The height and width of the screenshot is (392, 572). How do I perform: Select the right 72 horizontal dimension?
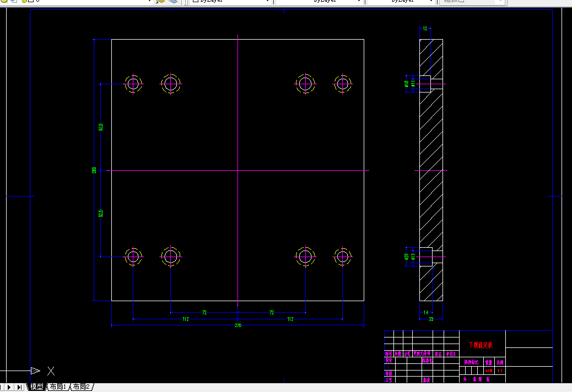[272, 313]
